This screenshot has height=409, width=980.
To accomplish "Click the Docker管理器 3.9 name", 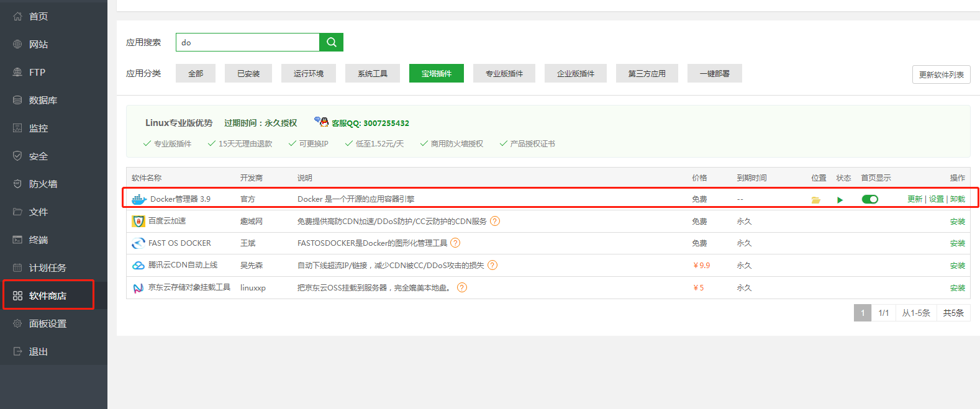I will tap(180, 199).
